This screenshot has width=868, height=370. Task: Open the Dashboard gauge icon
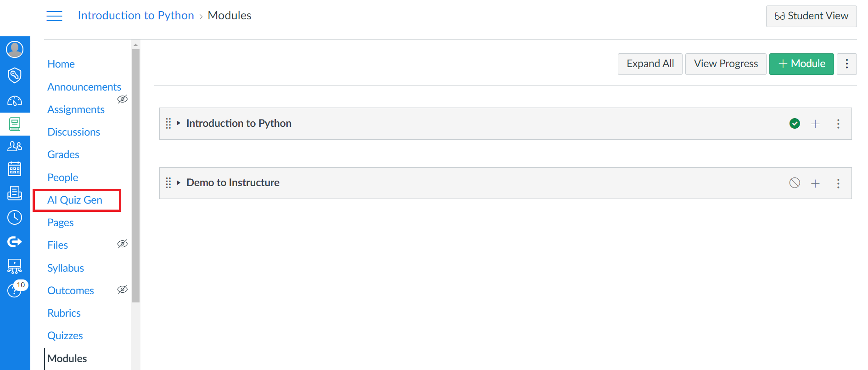(x=15, y=101)
